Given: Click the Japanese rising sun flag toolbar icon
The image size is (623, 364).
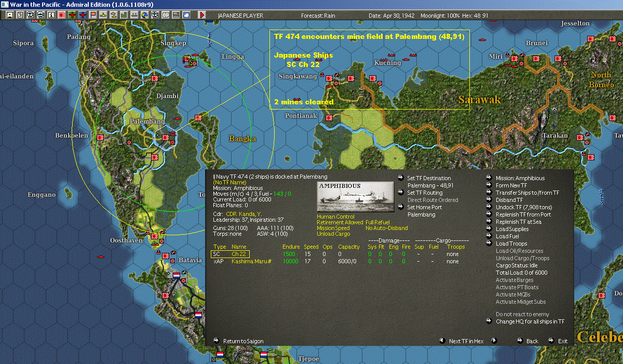Looking at the screenshot, I should point(61,15).
